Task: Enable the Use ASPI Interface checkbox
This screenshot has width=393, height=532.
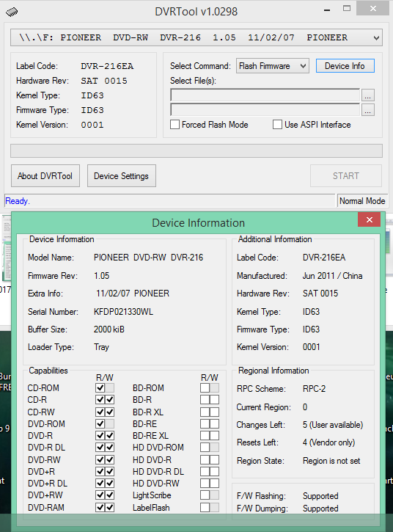Action: 277,125
